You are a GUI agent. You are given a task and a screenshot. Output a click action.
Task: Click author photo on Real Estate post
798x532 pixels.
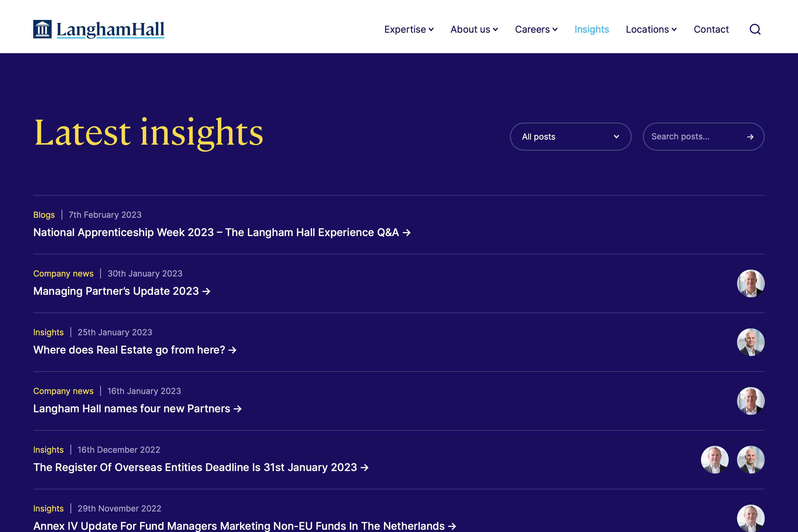coord(751,342)
